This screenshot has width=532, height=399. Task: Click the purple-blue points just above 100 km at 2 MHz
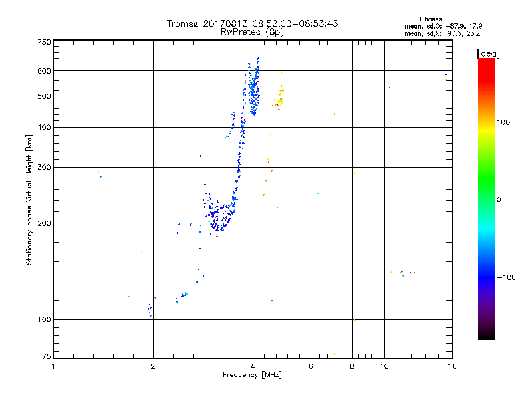pos(150,309)
